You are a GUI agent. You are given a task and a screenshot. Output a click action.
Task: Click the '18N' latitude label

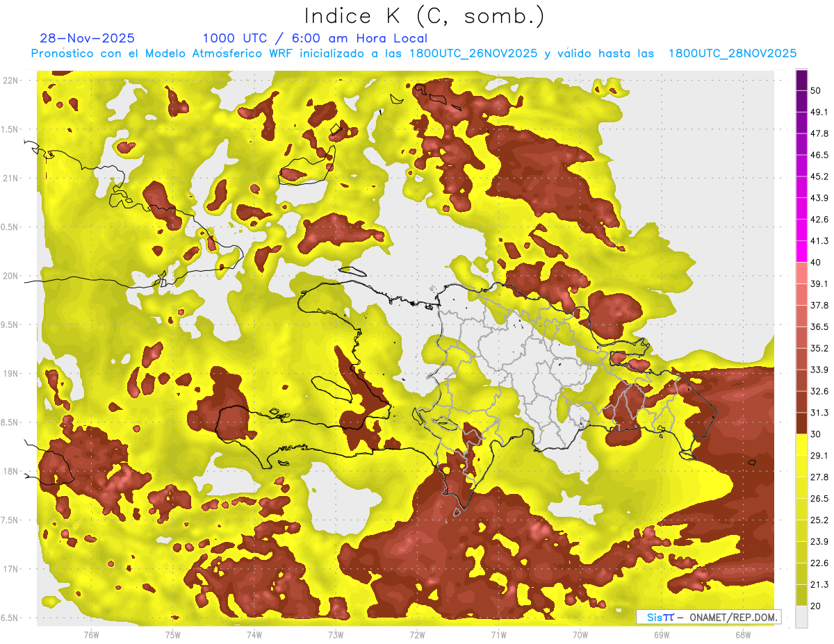tap(12, 472)
